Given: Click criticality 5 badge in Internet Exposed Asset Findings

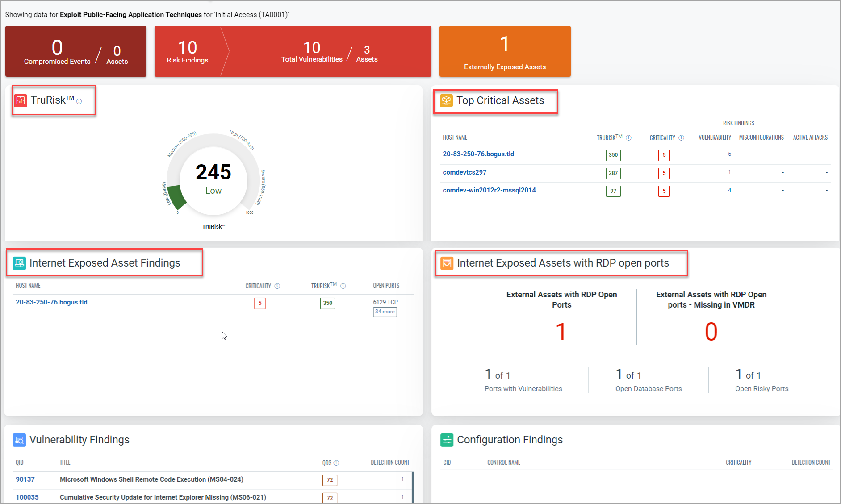Looking at the screenshot, I should 260,303.
